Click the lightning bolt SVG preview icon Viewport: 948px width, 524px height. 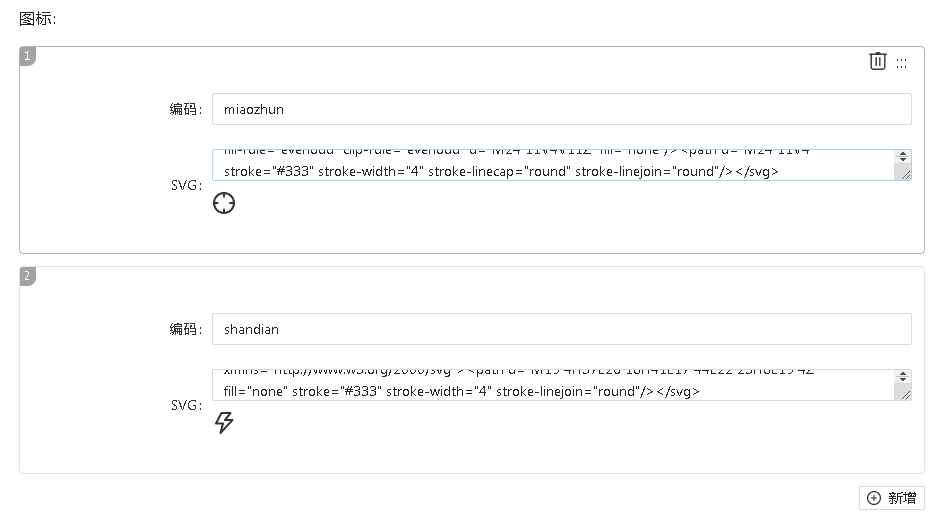(x=224, y=423)
